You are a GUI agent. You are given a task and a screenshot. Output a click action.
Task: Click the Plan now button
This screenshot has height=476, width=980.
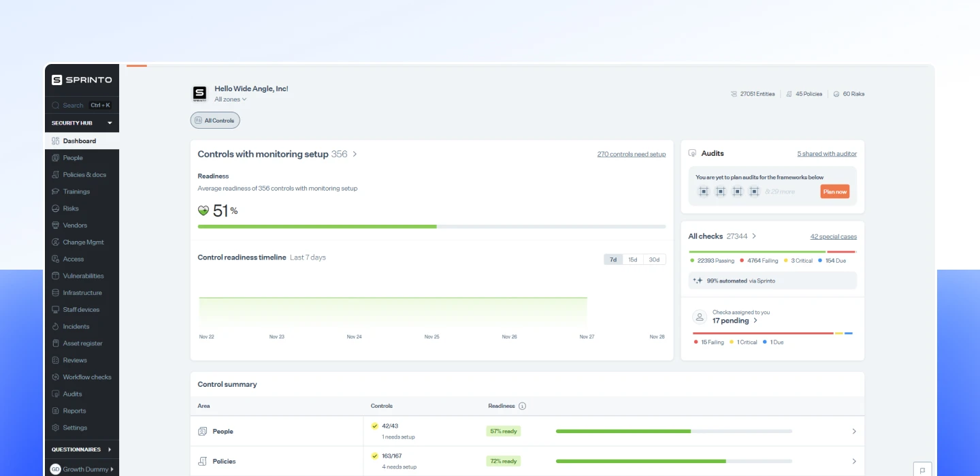[834, 192]
